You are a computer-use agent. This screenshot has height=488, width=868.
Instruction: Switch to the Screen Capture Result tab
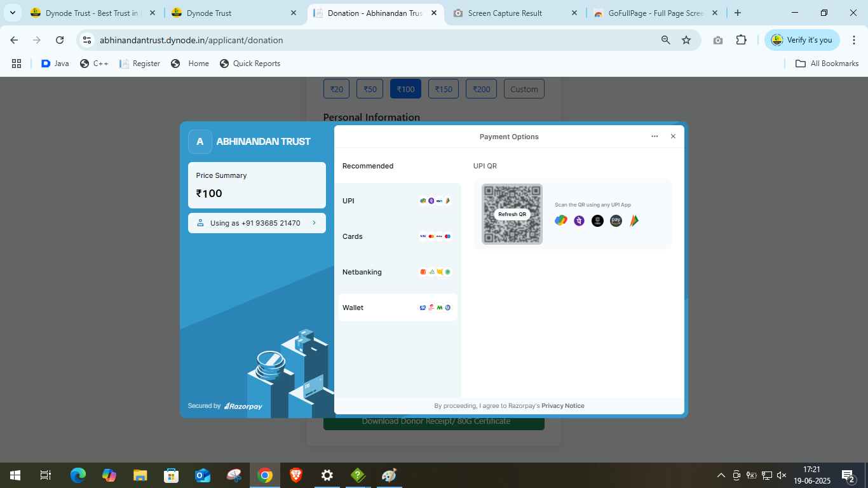(505, 13)
